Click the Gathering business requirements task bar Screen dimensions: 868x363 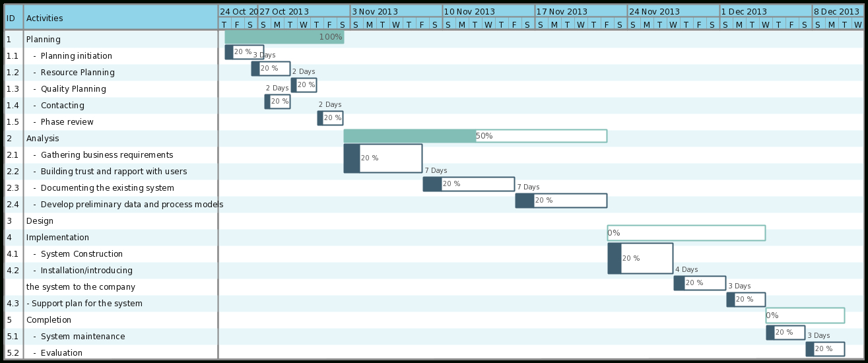click(x=383, y=158)
